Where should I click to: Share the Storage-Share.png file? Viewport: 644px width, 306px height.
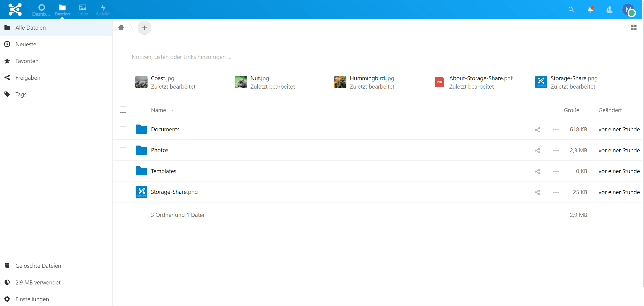[x=537, y=192]
